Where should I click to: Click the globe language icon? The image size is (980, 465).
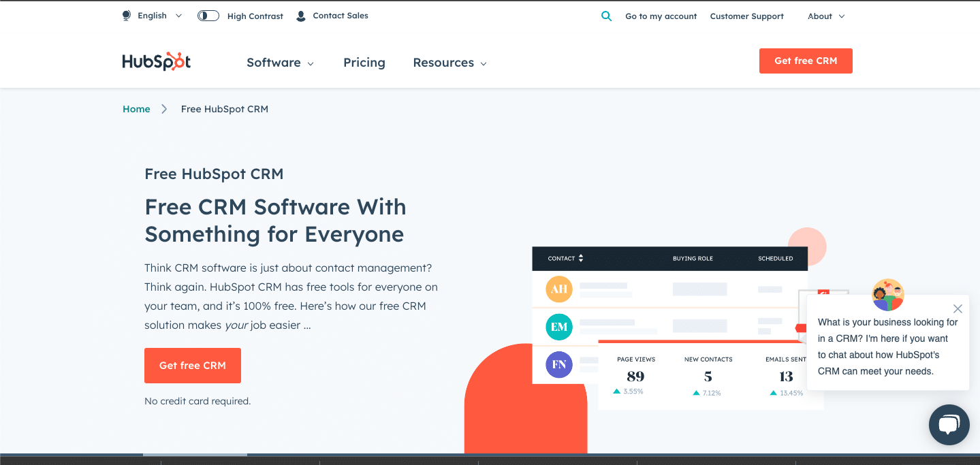127,16
